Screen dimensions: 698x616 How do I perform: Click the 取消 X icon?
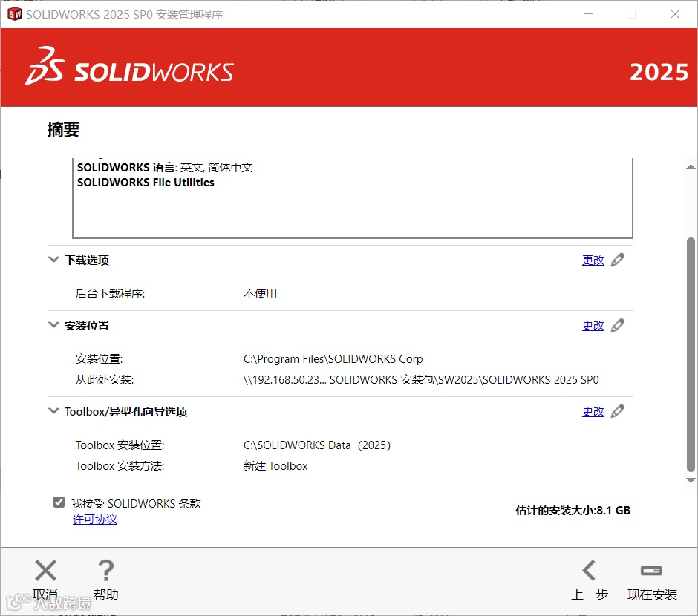(x=45, y=570)
